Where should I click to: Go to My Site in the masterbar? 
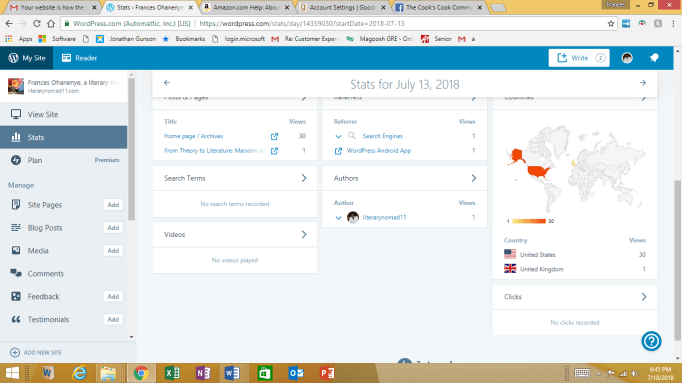coord(27,58)
